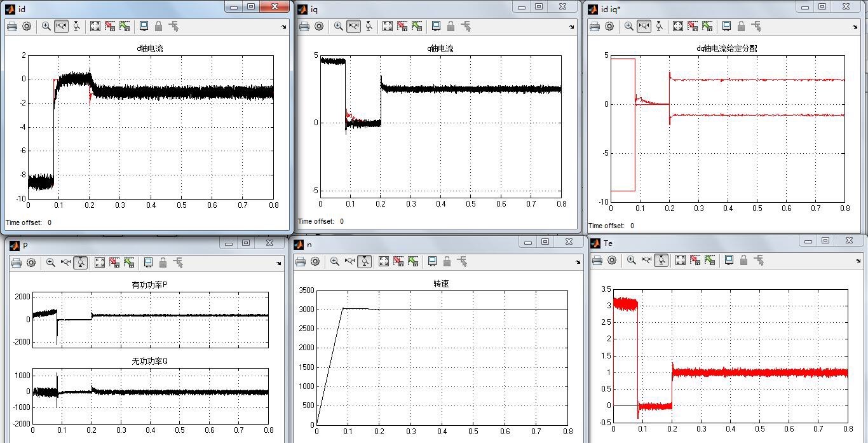This screenshot has height=443, width=868.
Task: Toggle axes selection lock in P scope
Action: click(163, 262)
